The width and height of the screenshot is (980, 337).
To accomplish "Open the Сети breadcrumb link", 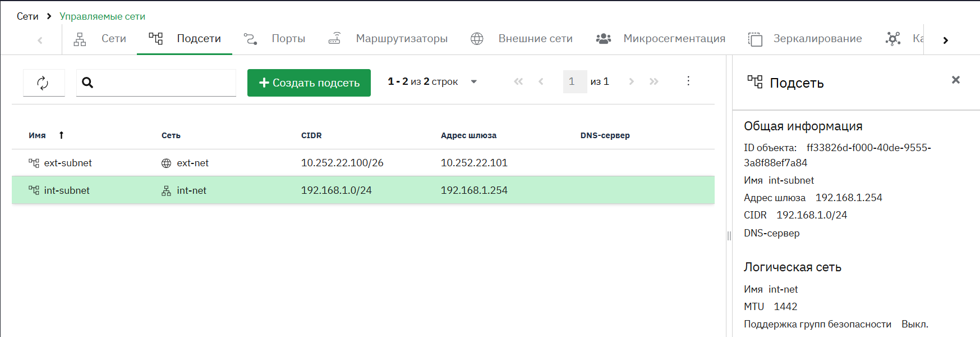I will [x=27, y=16].
